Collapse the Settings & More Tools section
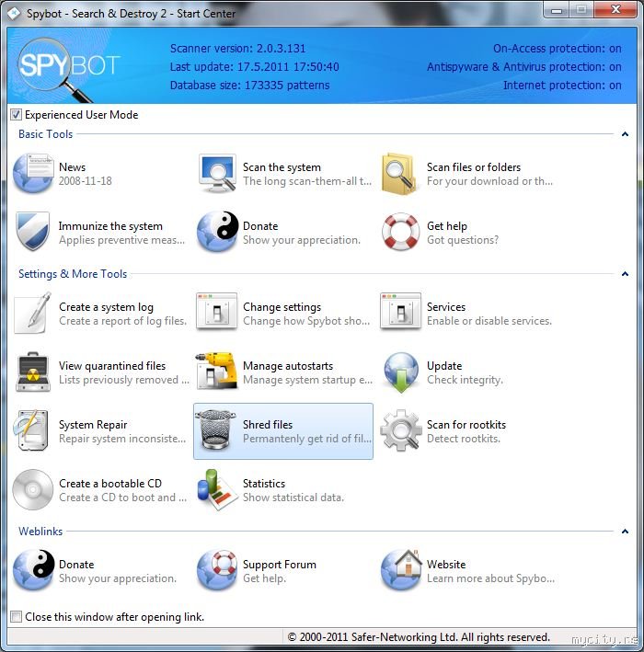644x652 pixels. coord(625,274)
